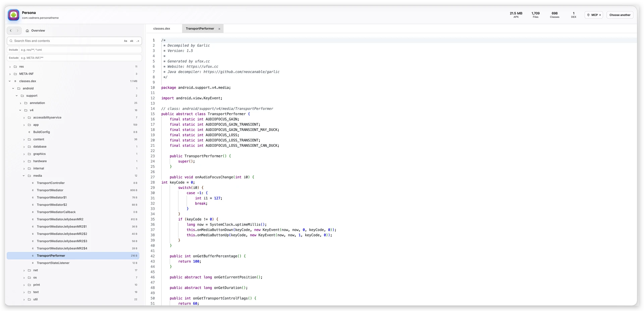
Task: Click the v4 folder icon
Action: pos(26,110)
